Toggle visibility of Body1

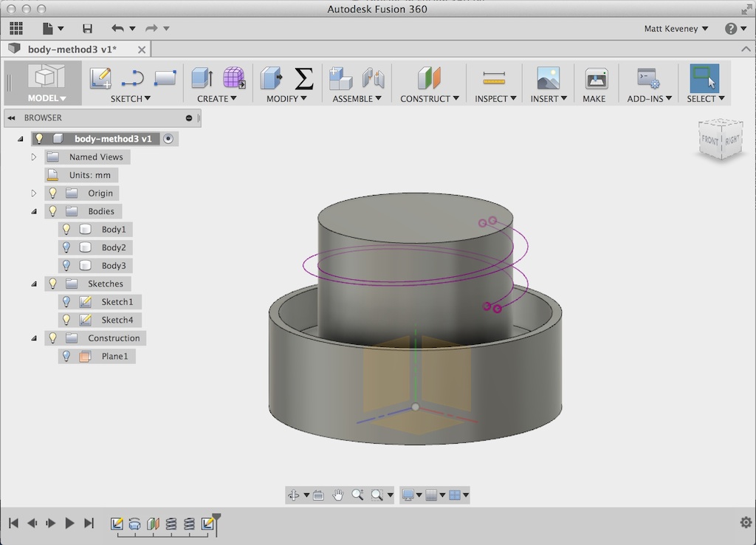(66, 229)
